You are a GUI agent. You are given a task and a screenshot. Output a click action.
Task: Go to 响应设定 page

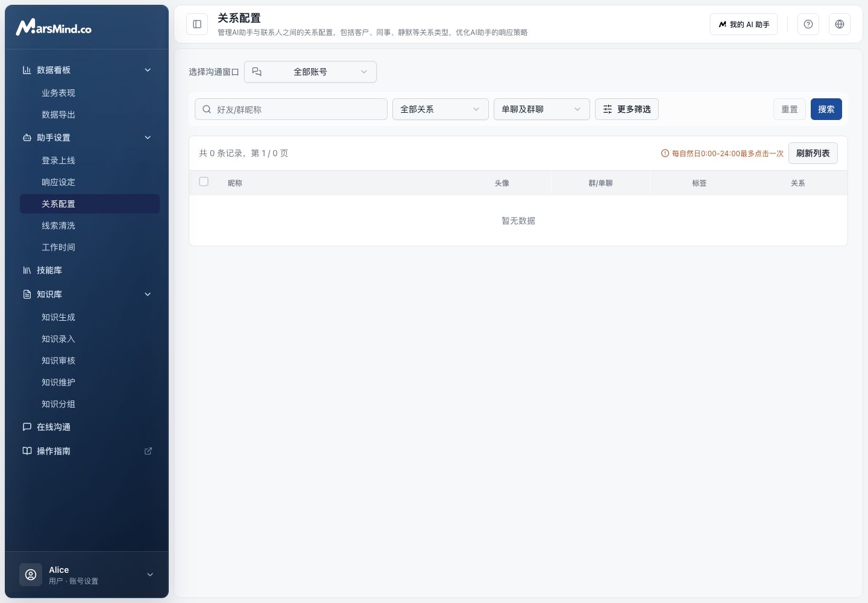90,182
